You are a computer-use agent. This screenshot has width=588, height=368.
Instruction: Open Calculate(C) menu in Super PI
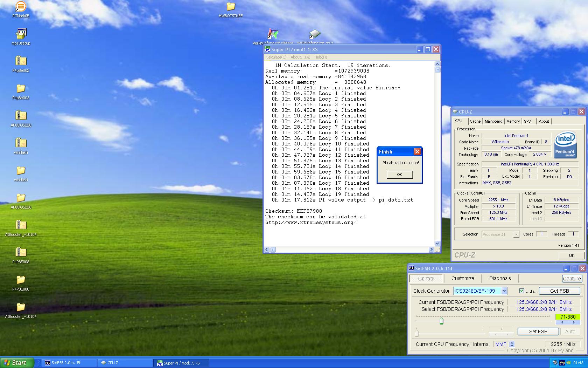(276, 57)
